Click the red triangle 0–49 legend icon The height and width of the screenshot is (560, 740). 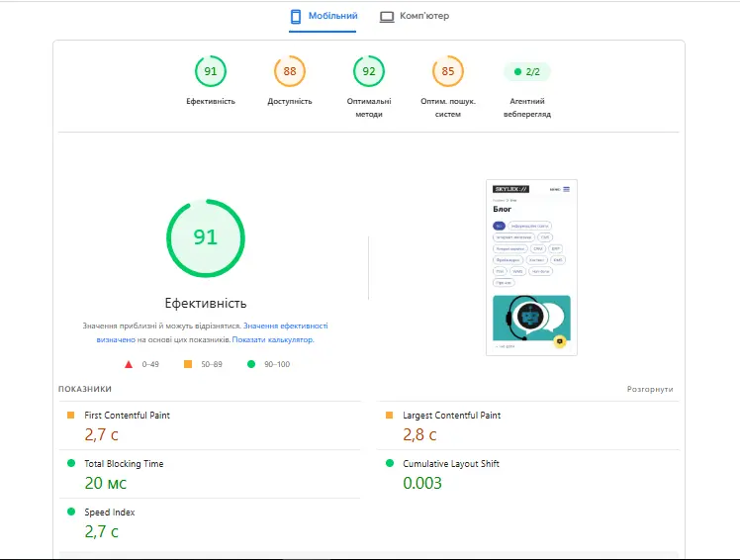coord(129,364)
